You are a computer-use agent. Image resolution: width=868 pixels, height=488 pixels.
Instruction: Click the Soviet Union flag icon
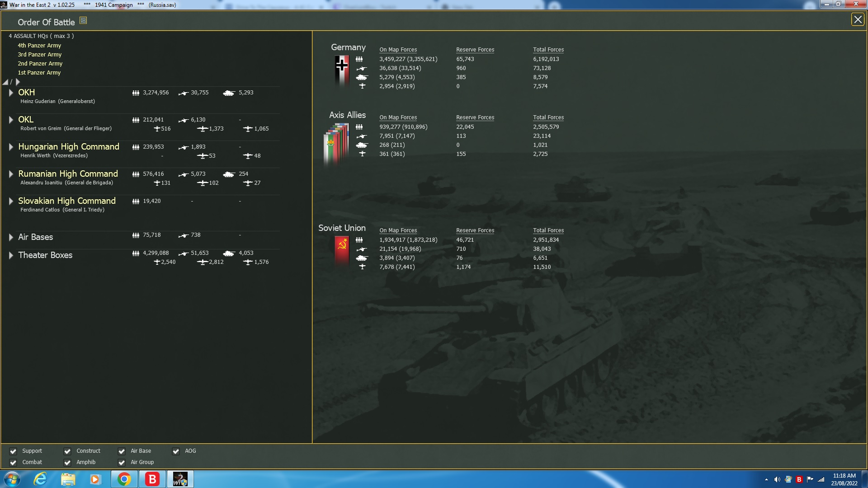click(342, 250)
